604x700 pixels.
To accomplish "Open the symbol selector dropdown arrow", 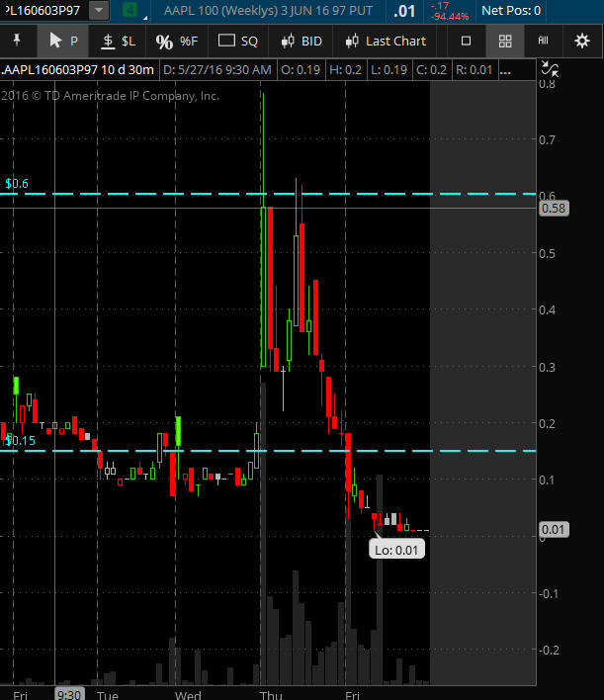I will pos(99,10).
